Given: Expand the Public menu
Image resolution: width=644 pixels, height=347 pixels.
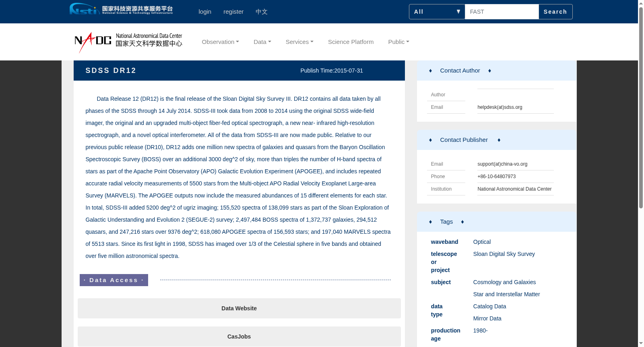Looking at the screenshot, I should pos(399,42).
